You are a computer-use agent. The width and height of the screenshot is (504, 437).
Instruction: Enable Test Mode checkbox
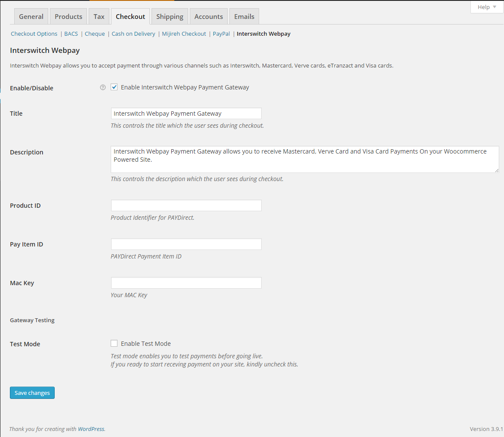pos(114,343)
